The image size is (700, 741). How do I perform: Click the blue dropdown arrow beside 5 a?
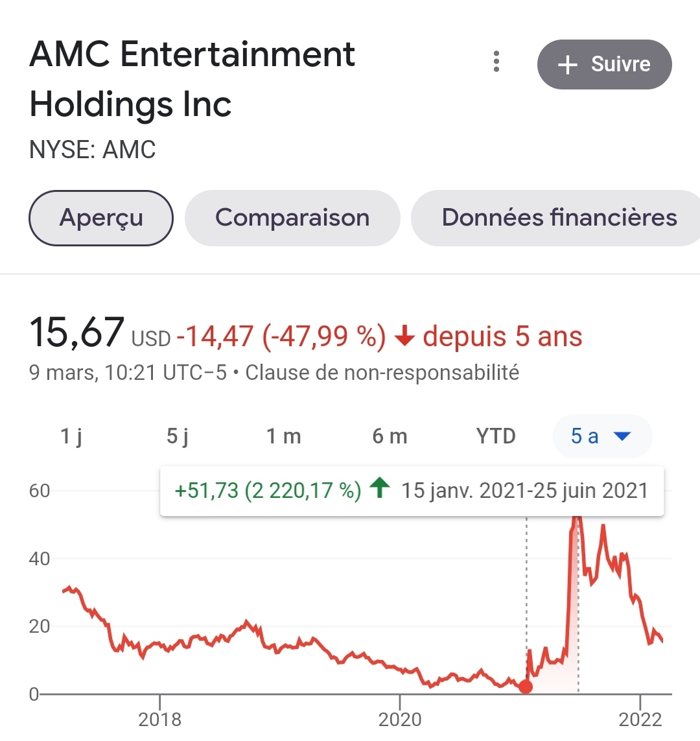[622, 436]
